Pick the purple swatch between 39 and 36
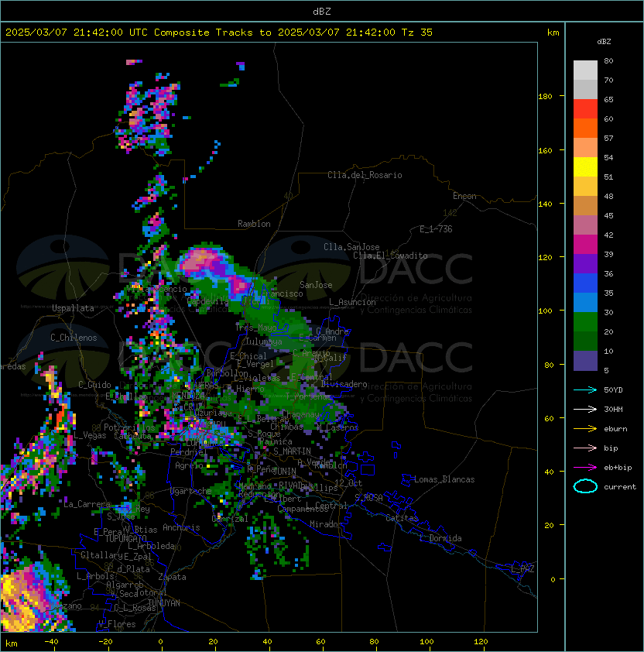The width and height of the screenshot is (644, 652). point(585,263)
